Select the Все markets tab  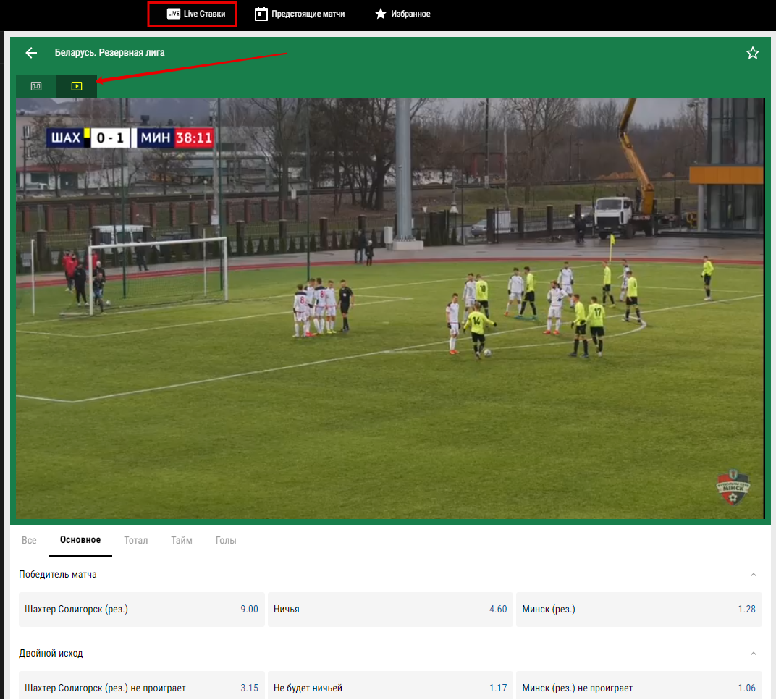point(29,540)
